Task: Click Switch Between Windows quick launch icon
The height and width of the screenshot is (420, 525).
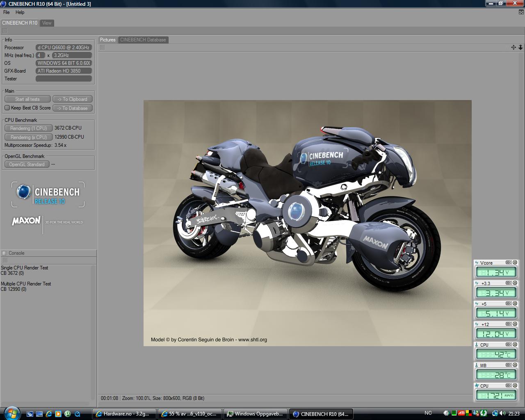Action: coord(30,414)
